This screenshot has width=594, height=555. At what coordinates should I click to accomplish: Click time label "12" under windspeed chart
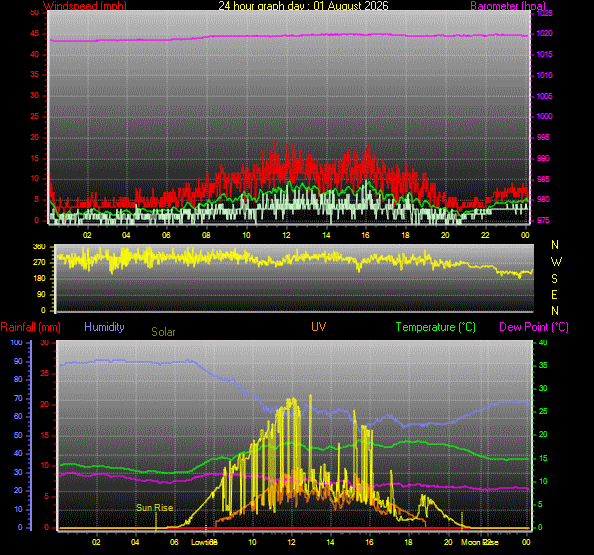tap(286, 235)
